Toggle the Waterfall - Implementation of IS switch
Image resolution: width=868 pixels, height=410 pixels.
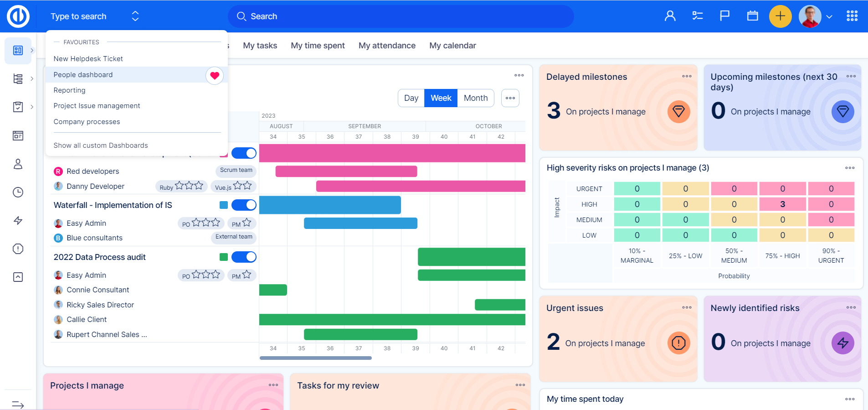[244, 205]
